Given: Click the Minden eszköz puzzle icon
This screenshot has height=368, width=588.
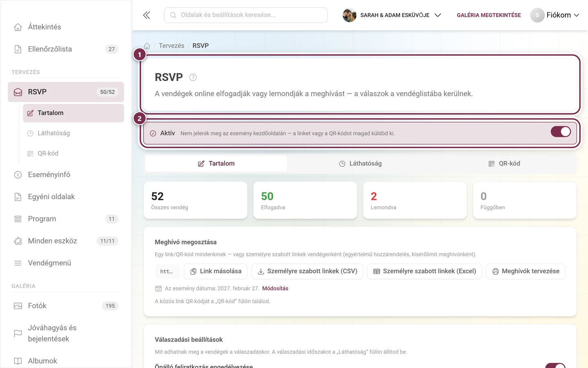Looking at the screenshot, I should pos(18,241).
